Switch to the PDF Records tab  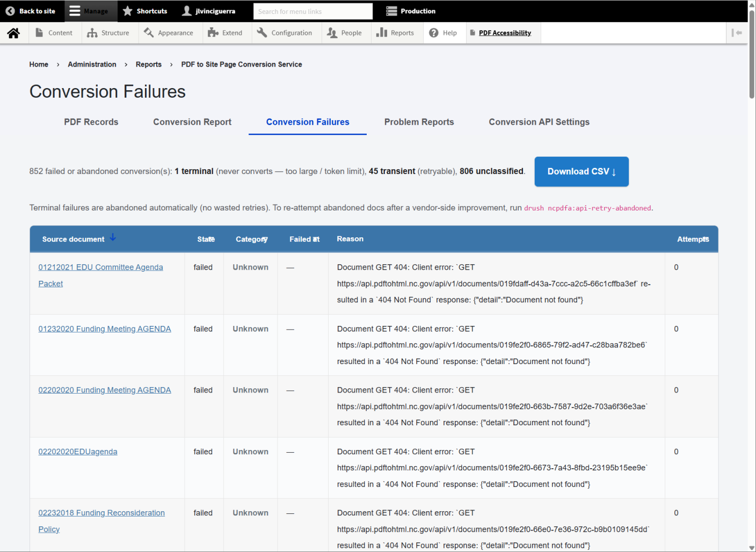pos(91,122)
